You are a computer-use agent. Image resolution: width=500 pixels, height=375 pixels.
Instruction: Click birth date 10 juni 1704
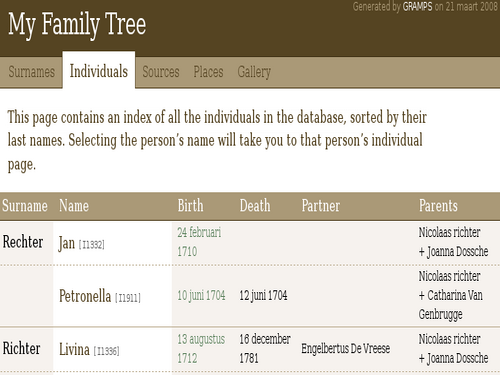(x=201, y=295)
